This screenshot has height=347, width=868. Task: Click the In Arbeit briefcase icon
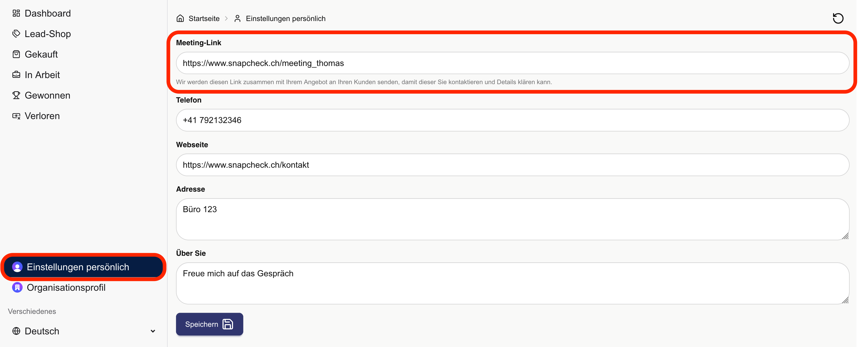(16, 75)
